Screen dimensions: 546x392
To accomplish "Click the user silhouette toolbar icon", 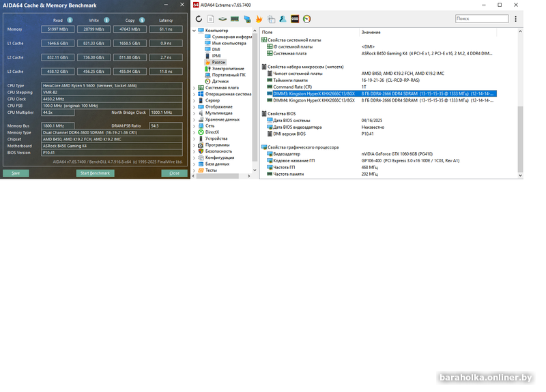I will pos(283,19).
